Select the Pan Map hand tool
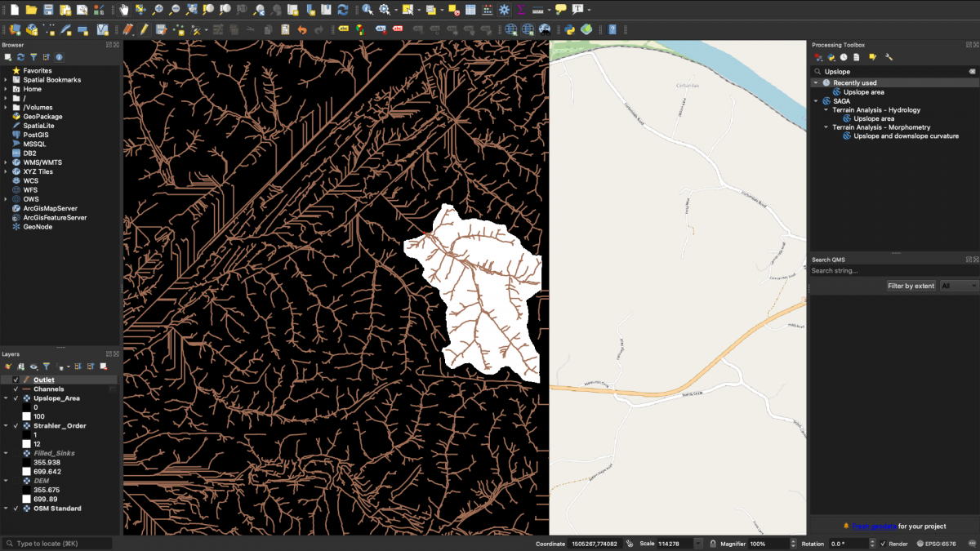The image size is (980, 551). coord(123,10)
